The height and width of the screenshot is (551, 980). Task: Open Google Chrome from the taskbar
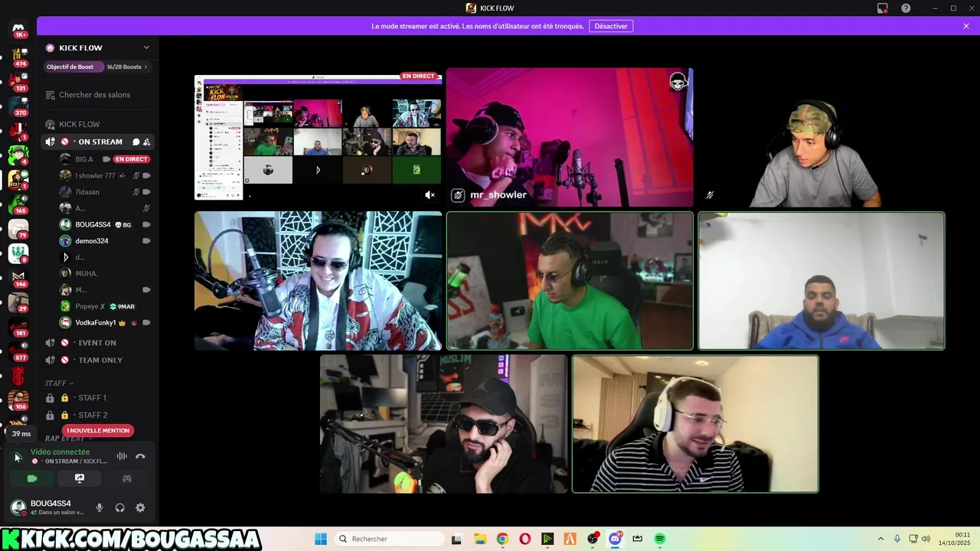502,539
